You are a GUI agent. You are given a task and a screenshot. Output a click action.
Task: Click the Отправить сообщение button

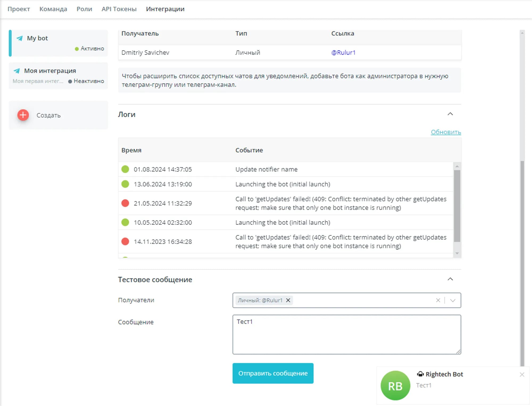(273, 373)
